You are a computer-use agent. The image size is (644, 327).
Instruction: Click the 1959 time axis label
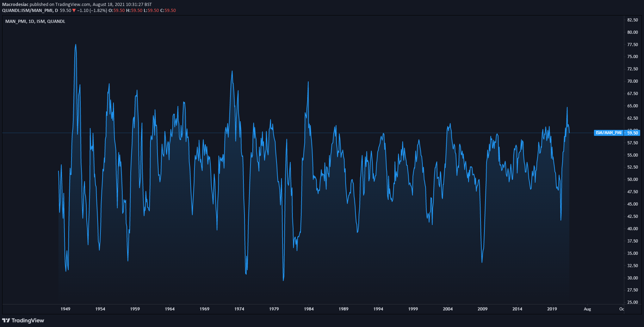coord(135,309)
